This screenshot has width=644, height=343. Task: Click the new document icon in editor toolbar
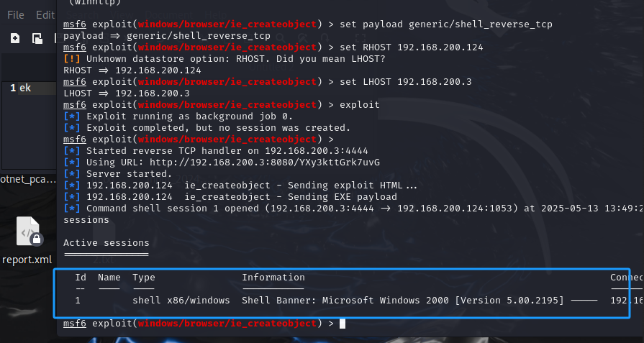click(x=15, y=39)
